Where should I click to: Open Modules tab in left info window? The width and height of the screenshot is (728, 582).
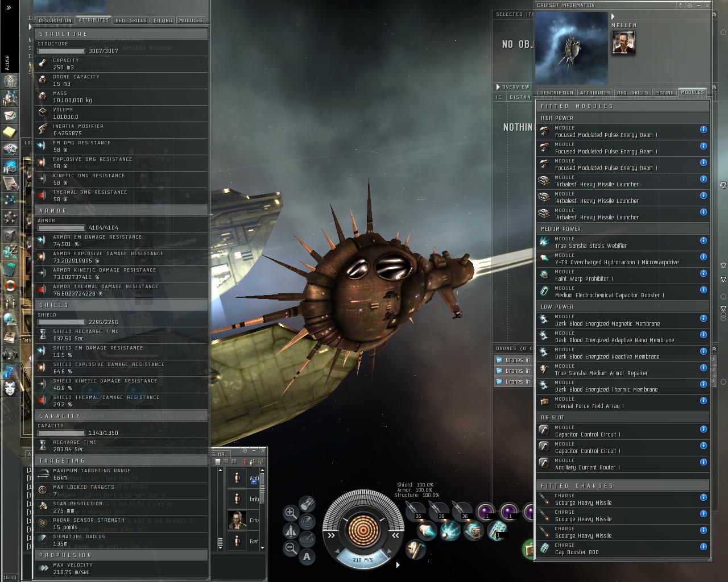(190, 20)
